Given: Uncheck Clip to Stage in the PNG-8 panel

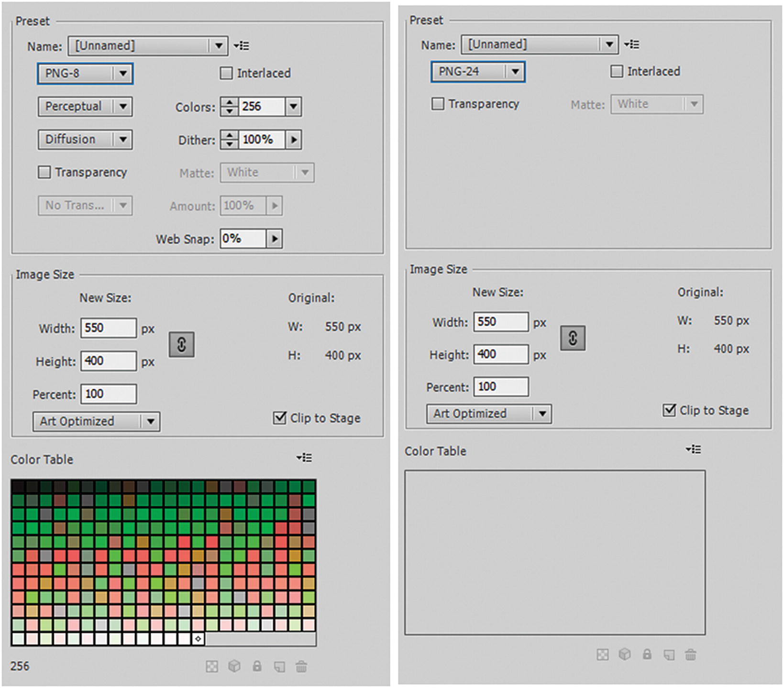Looking at the screenshot, I should point(280,418).
